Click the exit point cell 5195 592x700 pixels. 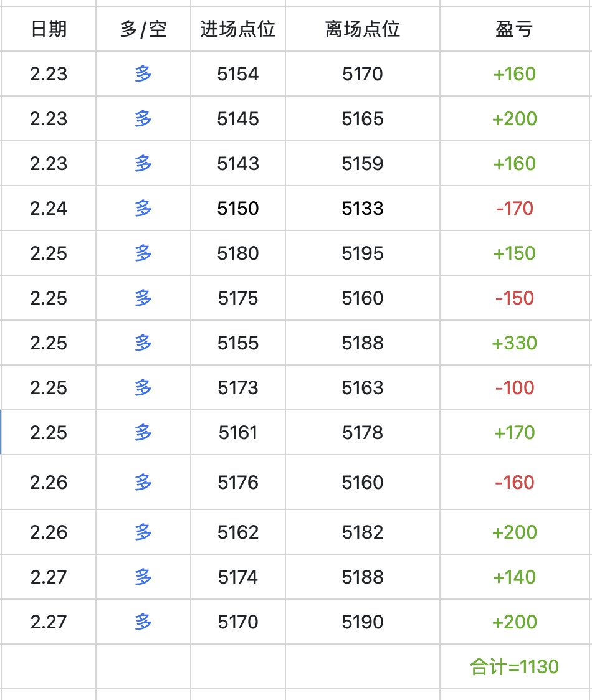363,253
